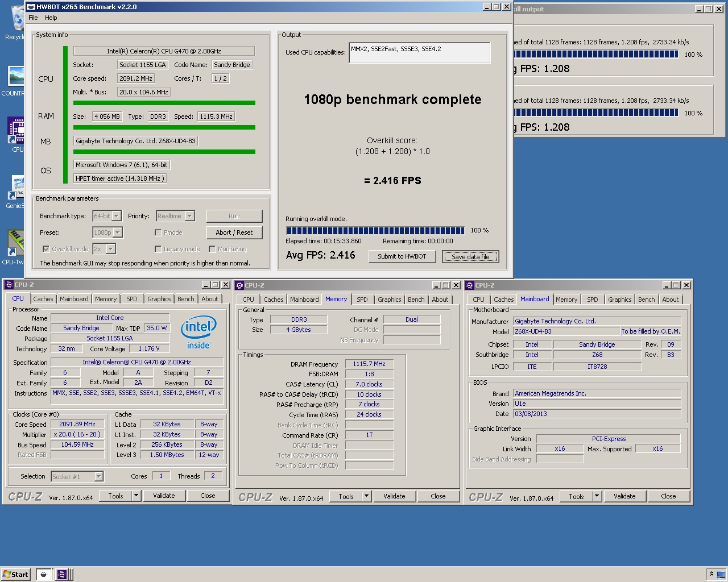Open the CPU chip desktop shortcut
The width and height of the screenshot is (728, 582).
click(x=16, y=132)
